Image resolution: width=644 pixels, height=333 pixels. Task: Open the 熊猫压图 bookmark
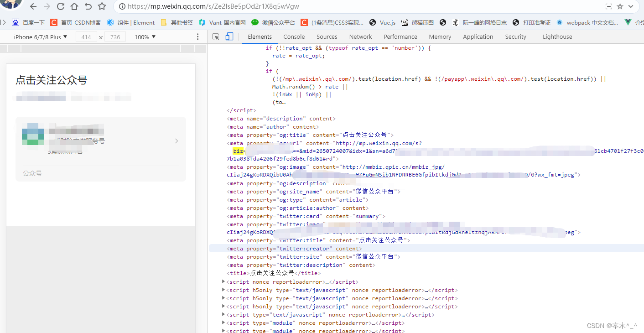tap(417, 22)
